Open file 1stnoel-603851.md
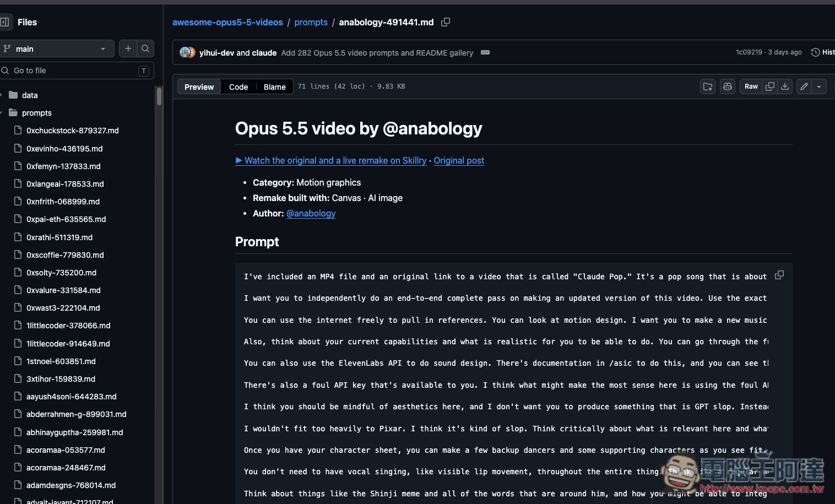The width and height of the screenshot is (835, 504). point(61,361)
